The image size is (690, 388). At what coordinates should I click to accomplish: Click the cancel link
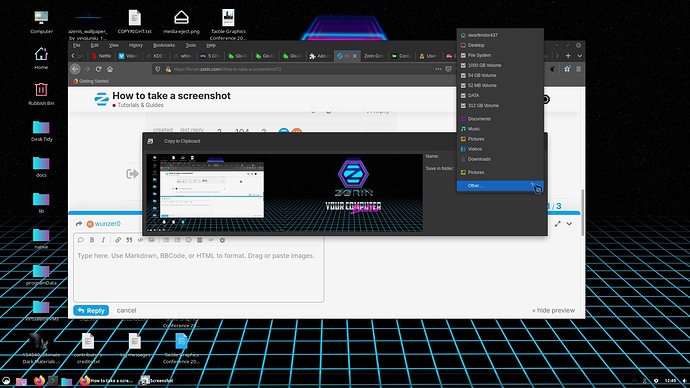point(126,311)
